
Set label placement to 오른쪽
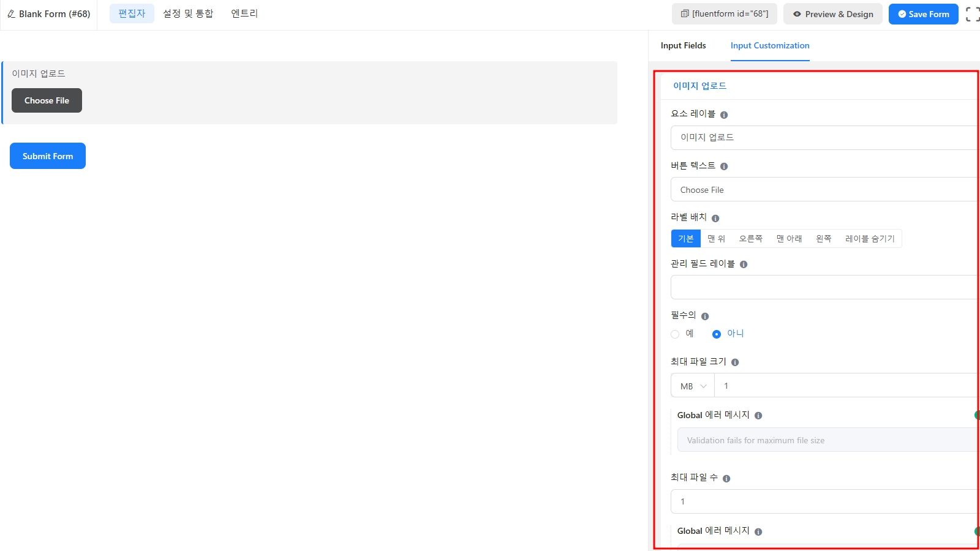(x=750, y=239)
